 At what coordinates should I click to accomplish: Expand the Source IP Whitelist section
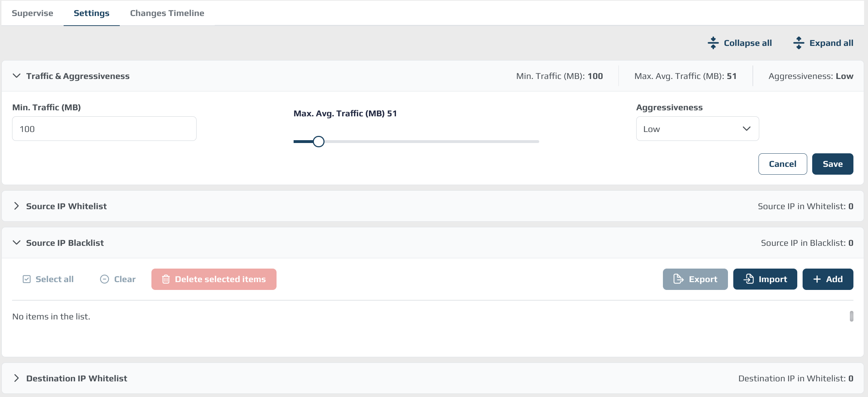pos(16,206)
